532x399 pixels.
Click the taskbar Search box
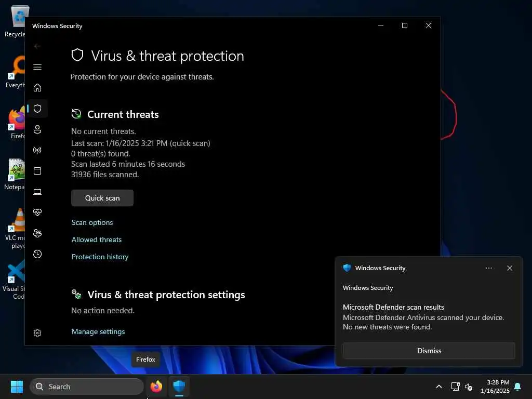point(87,387)
